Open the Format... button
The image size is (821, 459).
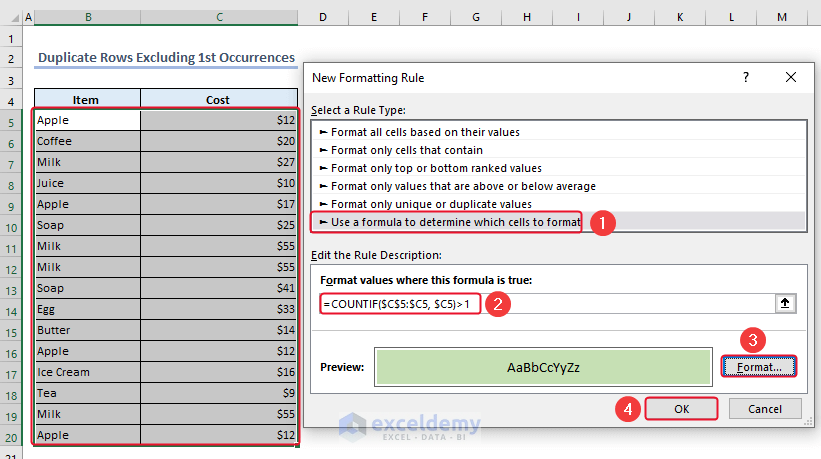pyautogui.click(x=759, y=367)
